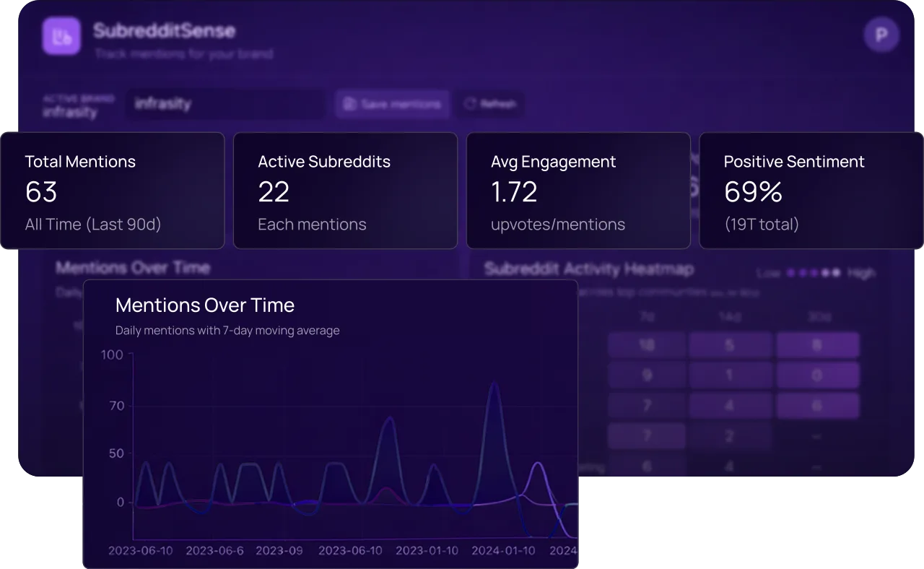Click the heatmap cell showing 8
Viewport: 924px width, 569px height.
818,345
